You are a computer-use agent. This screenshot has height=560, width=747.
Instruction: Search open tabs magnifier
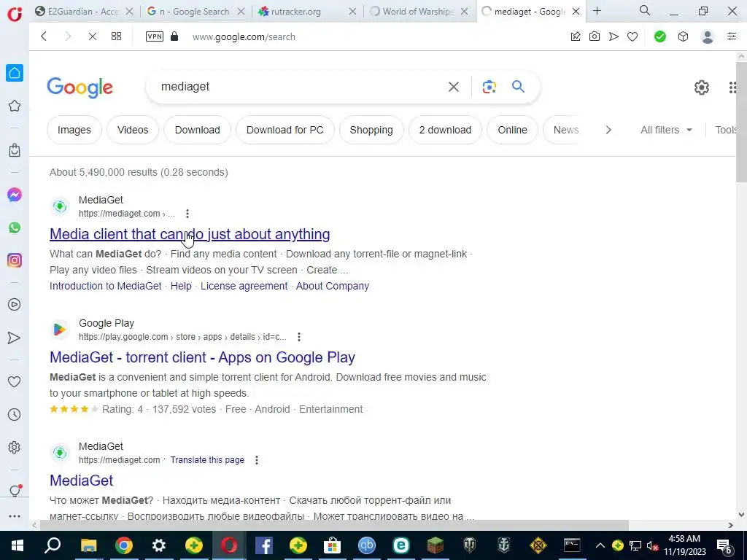point(645,10)
